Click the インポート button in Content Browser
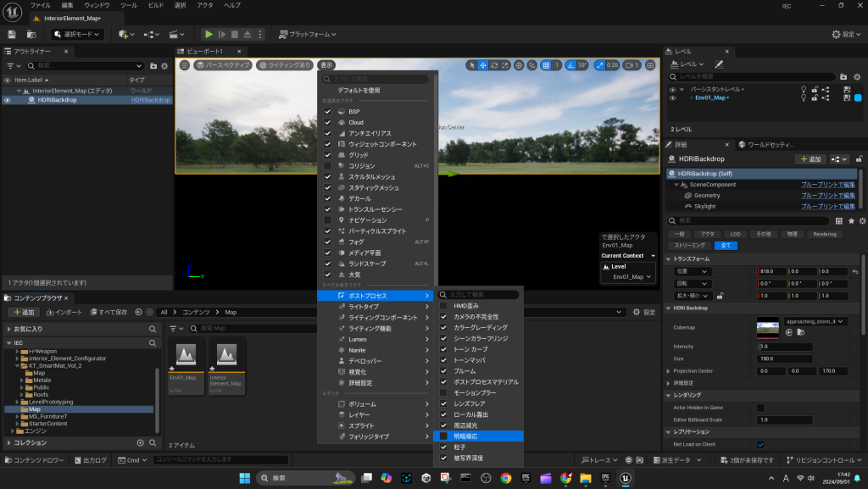The width and height of the screenshot is (868, 489). 64,312
